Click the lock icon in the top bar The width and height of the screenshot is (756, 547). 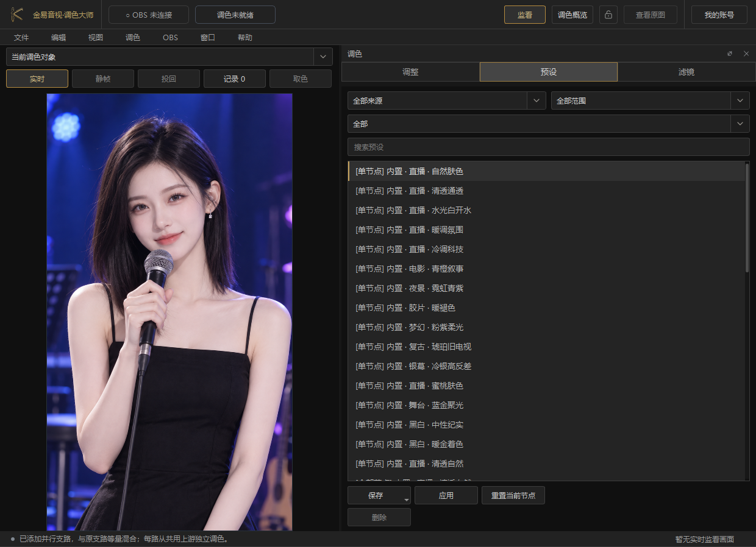(608, 15)
